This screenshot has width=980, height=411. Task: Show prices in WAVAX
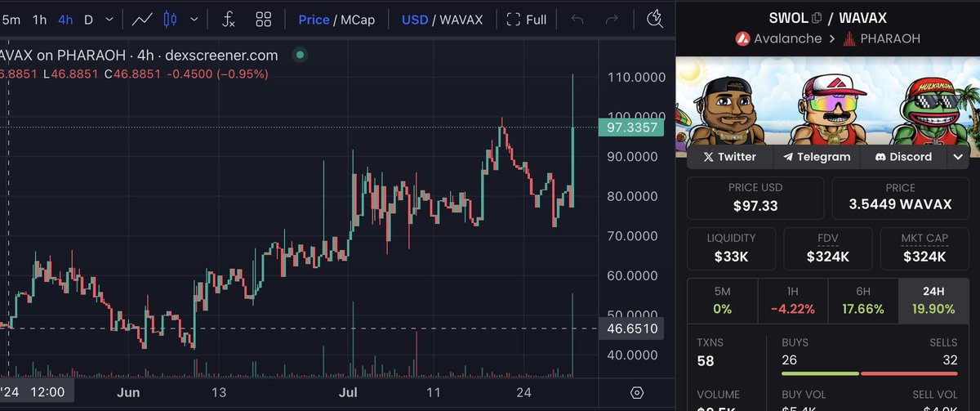point(464,20)
